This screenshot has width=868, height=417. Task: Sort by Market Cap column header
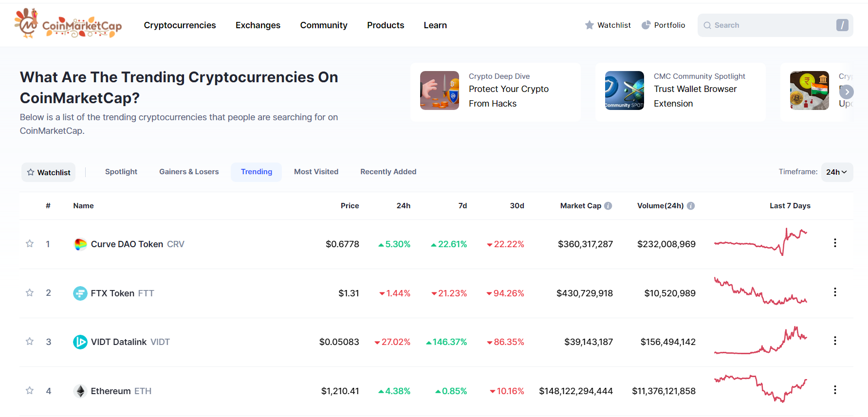pos(581,206)
